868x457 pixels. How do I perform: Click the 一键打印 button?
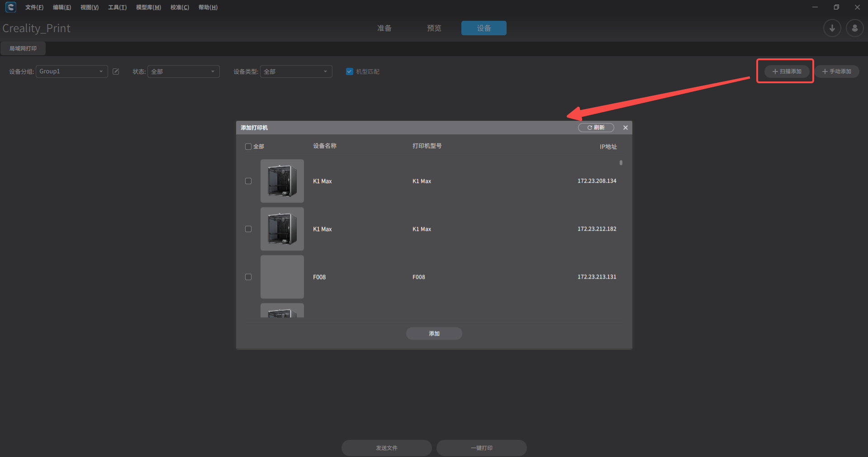(481, 448)
